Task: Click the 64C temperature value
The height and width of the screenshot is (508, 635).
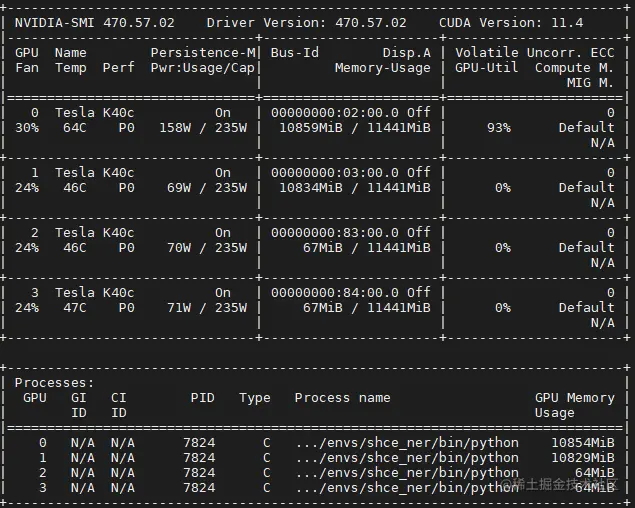Action: tap(75, 128)
